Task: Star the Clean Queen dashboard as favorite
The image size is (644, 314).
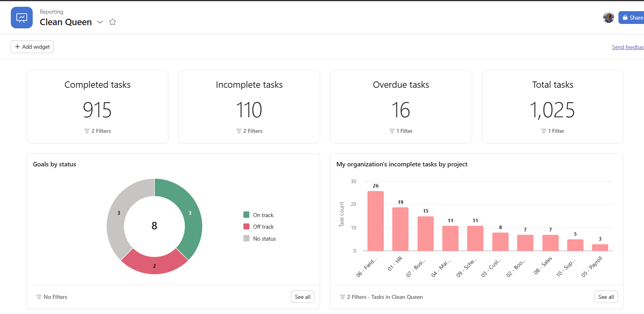Action: [x=113, y=22]
